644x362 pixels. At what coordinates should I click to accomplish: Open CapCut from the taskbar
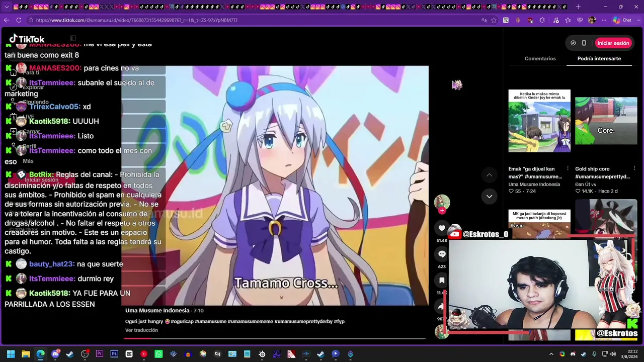[129, 354]
